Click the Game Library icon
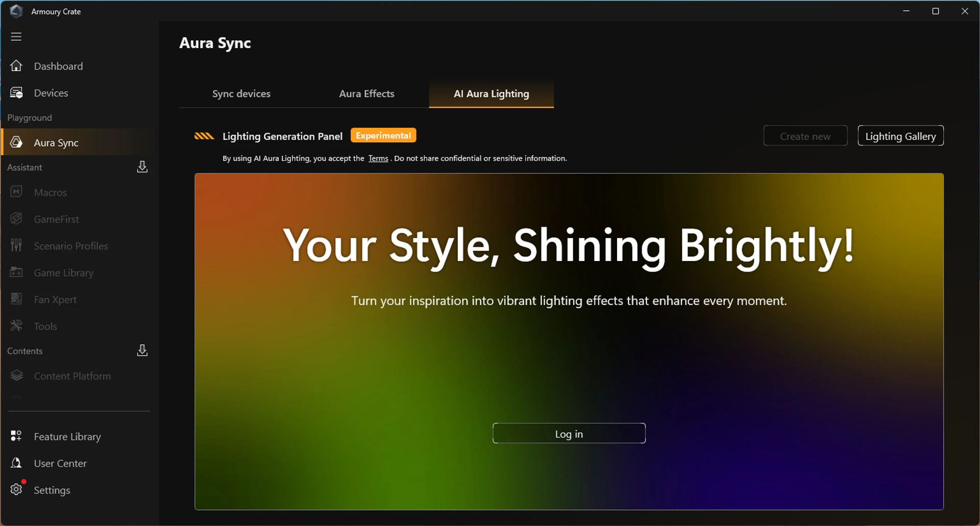 tap(16, 272)
